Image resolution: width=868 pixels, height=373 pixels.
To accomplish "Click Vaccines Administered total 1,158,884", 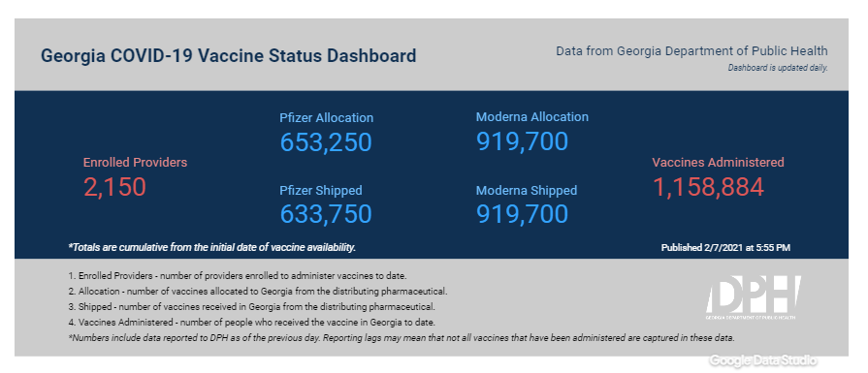I will coord(709,187).
